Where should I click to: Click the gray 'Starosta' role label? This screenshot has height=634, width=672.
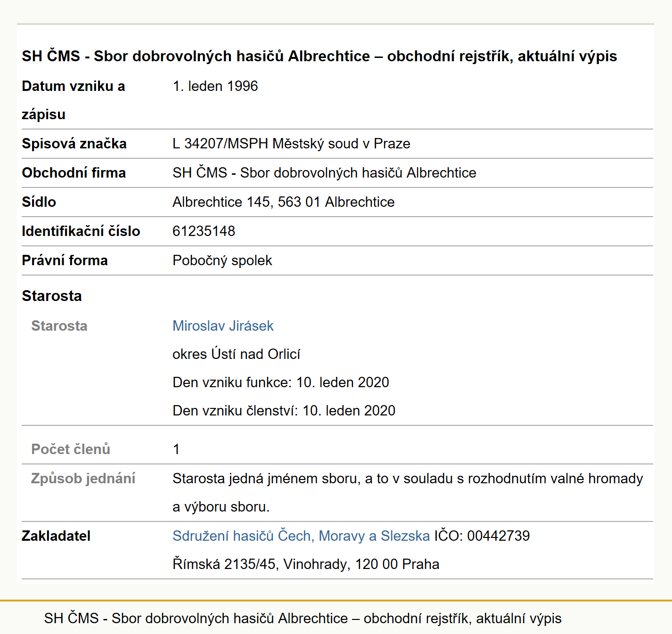click(59, 326)
